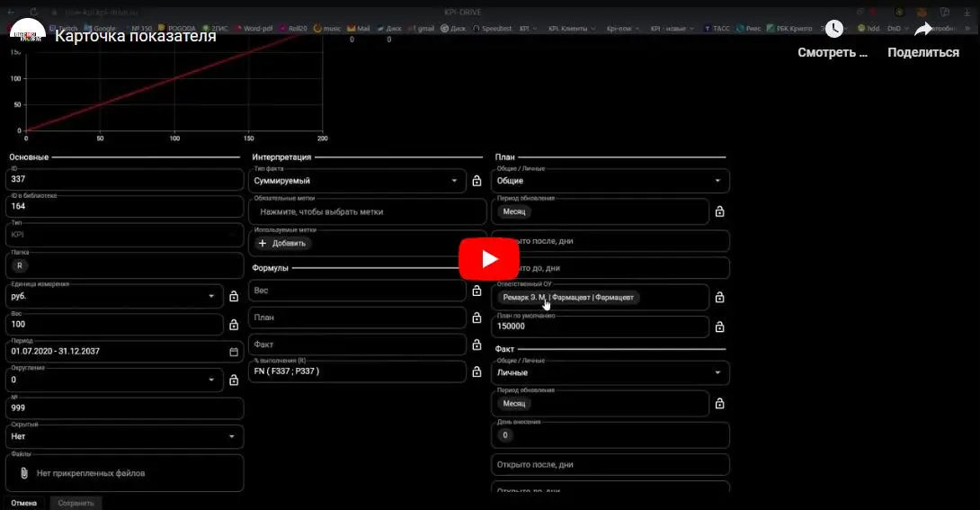The image size is (980, 510).
Task: Click the formula План input
Action: tap(358, 318)
